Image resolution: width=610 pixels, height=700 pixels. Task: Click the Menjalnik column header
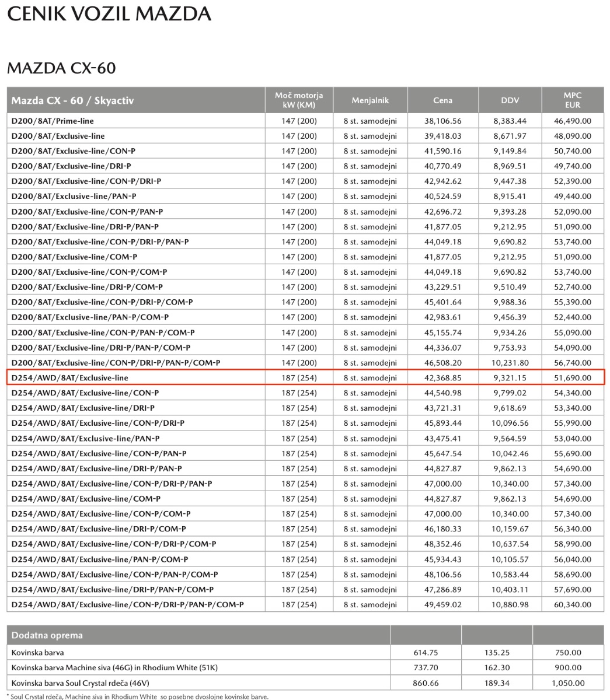coord(370,100)
